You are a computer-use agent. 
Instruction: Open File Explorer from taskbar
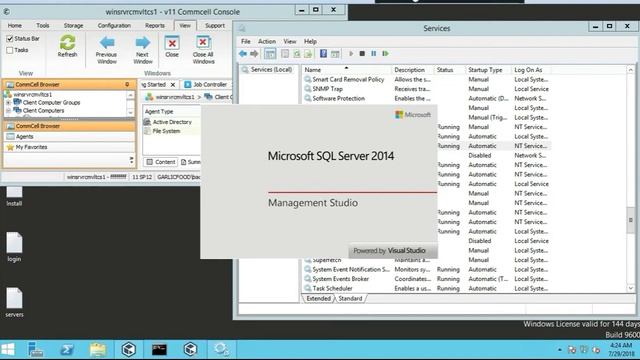tap(98, 349)
